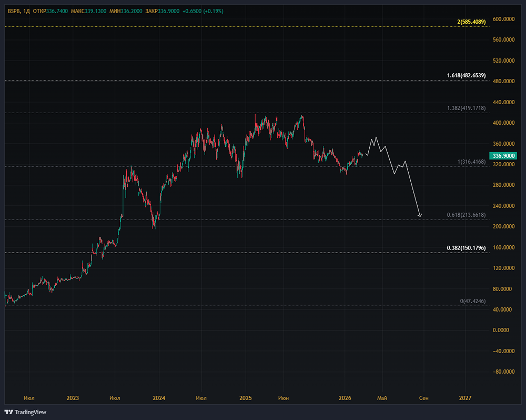Click the ЗАКР 336.9000 close value
The height and width of the screenshot is (420, 526).
(162, 11)
